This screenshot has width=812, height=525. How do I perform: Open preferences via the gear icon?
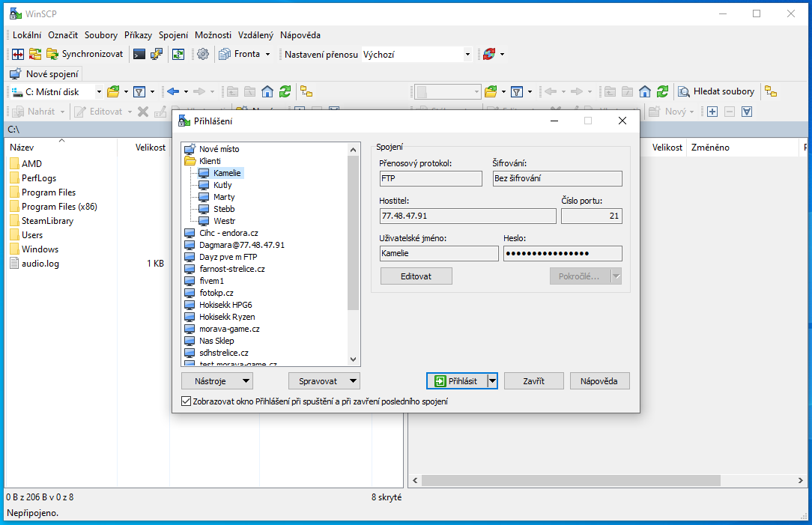point(202,54)
